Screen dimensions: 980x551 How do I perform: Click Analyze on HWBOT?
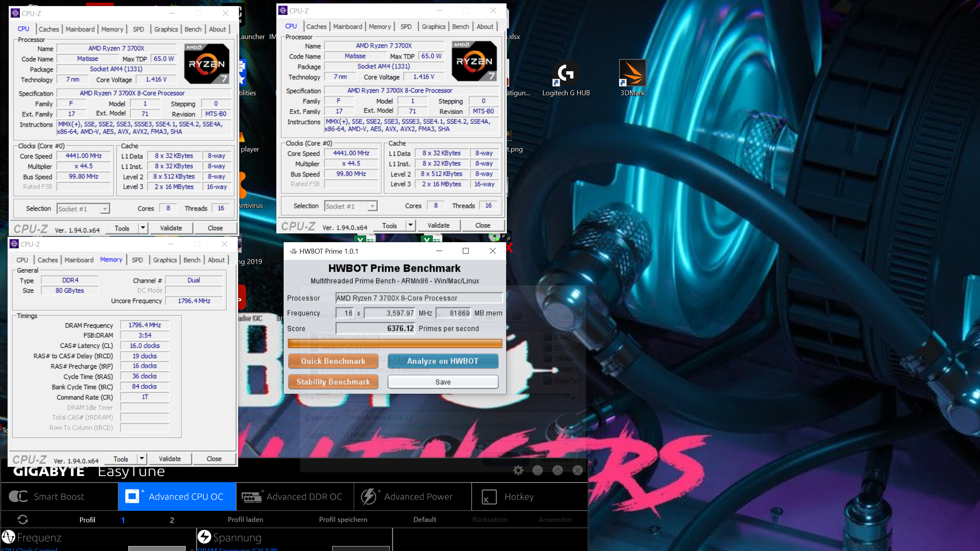pyautogui.click(x=443, y=361)
